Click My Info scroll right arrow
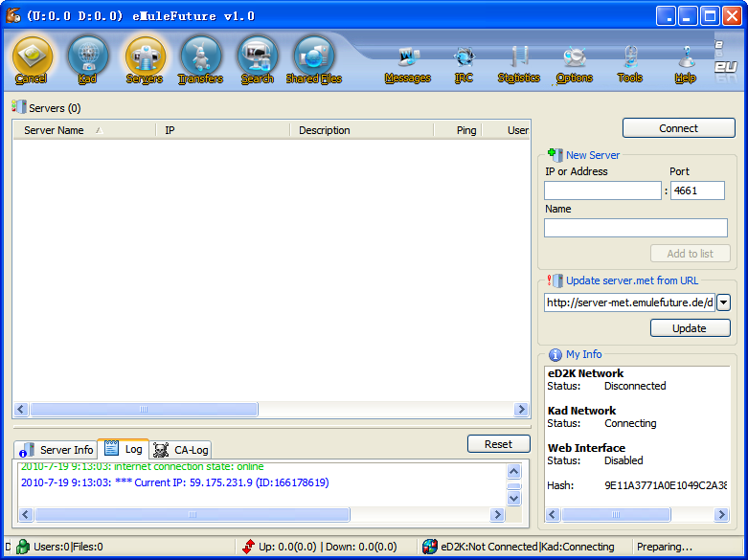Image resolution: width=748 pixels, height=560 pixels. coord(721,514)
